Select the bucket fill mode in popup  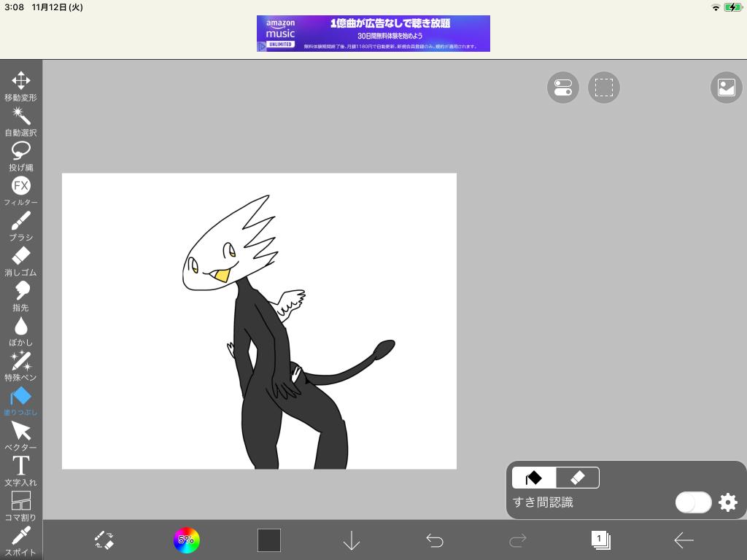[x=534, y=478]
